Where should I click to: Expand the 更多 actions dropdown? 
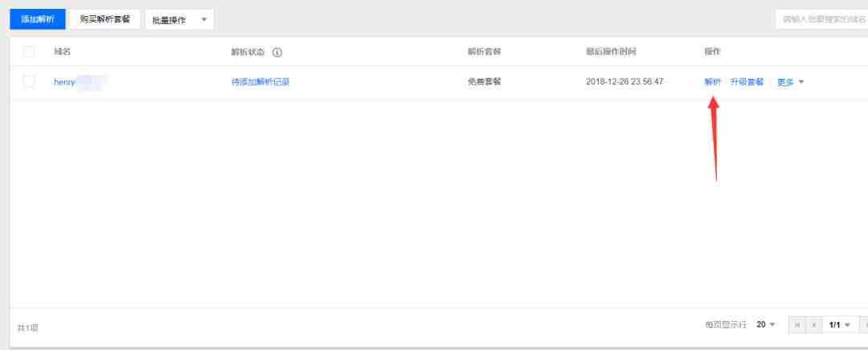click(x=791, y=82)
